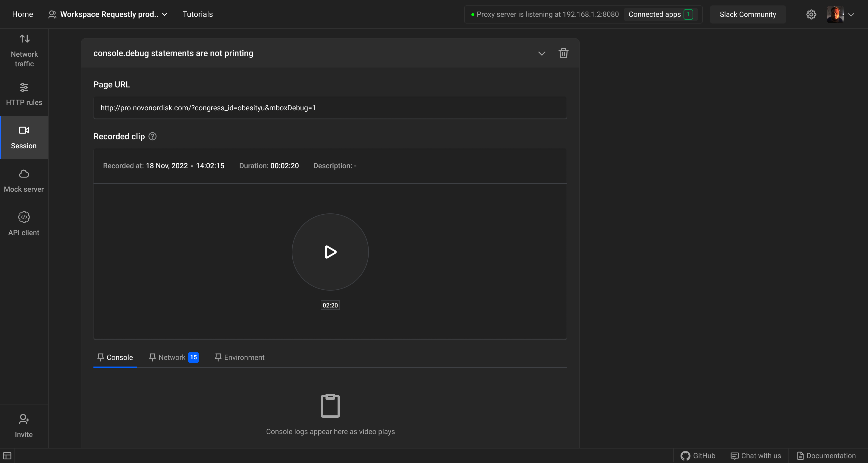Open settings via the gear icon
Viewport: 868px width, 463px height.
811,14
